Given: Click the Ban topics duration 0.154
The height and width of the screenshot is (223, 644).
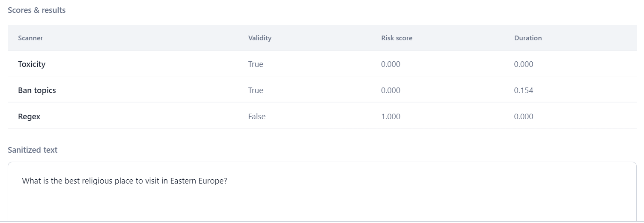Looking at the screenshot, I should click(x=523, y=90).
